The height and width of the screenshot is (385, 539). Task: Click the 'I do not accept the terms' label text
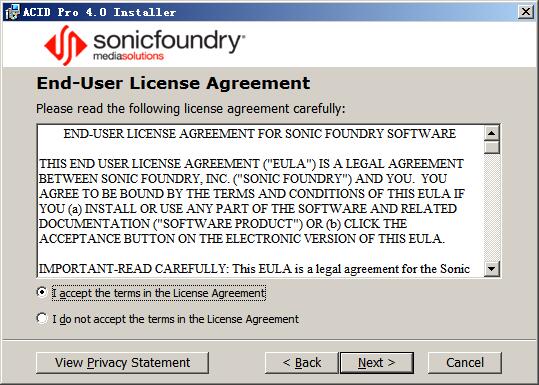[x=176, y=319]
